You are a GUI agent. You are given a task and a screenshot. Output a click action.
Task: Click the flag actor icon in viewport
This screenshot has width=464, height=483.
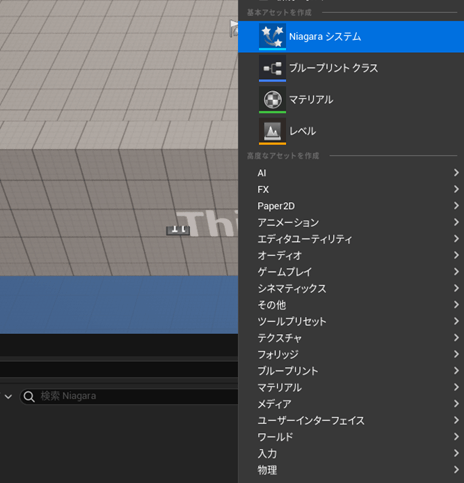point(234,28)
